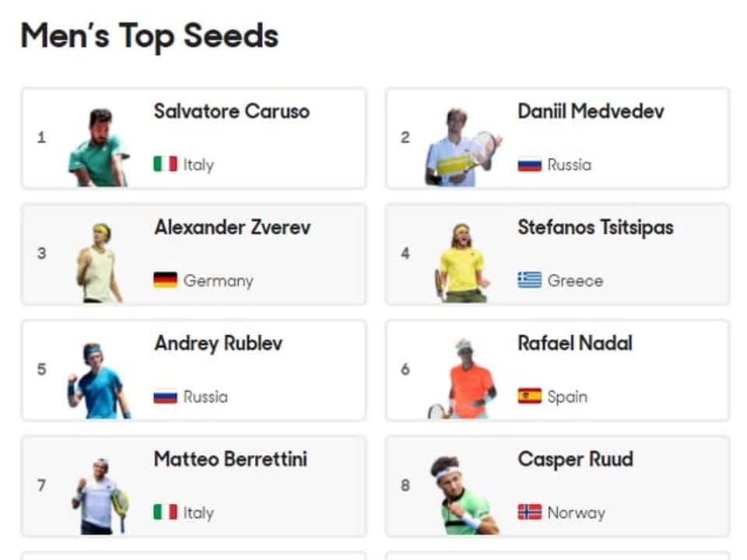This screenshot has height=560, width=747.
Task: Open Daniil Medvedev's player photo
Action: pos(464,147)
